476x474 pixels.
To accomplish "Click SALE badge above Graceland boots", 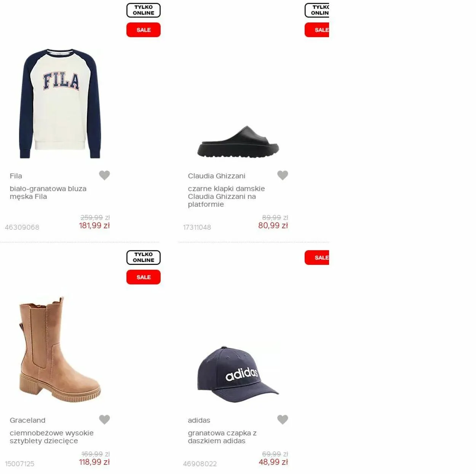I will [x=144, y=277].
